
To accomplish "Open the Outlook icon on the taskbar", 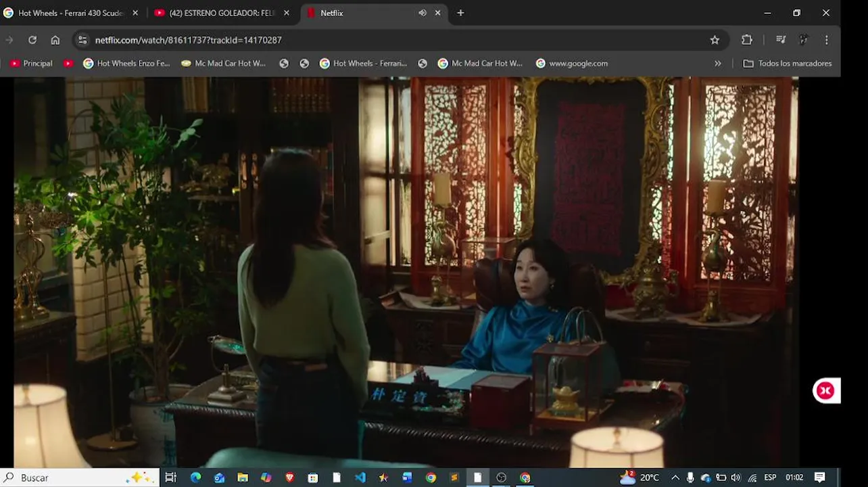I will point(219,478).
